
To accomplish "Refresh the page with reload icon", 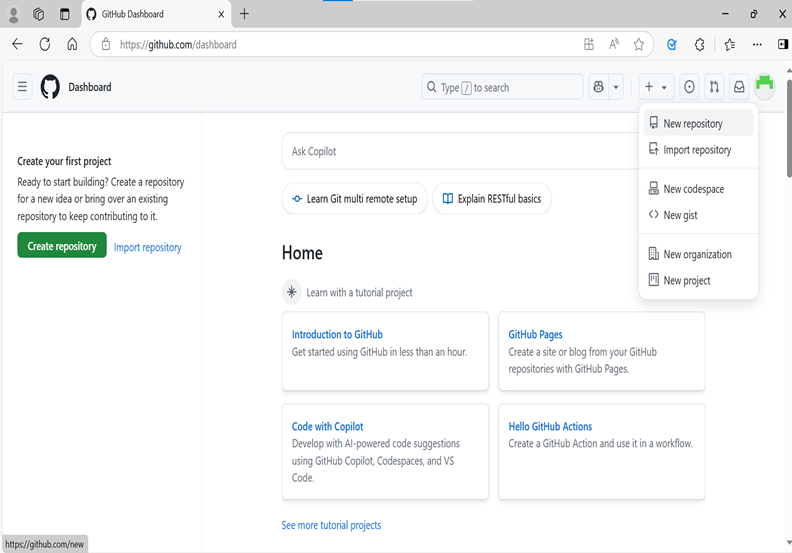I will tap(44, 44).
